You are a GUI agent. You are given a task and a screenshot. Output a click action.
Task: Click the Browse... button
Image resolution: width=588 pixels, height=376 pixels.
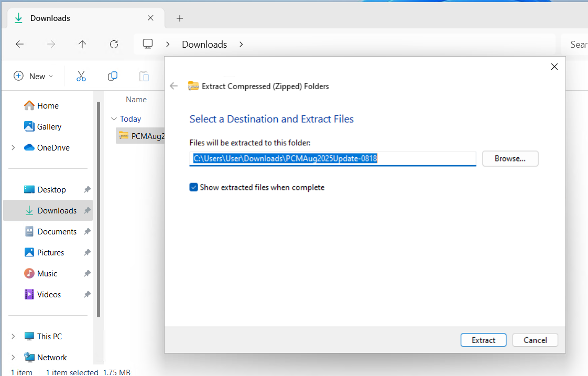tap(510, 158)
